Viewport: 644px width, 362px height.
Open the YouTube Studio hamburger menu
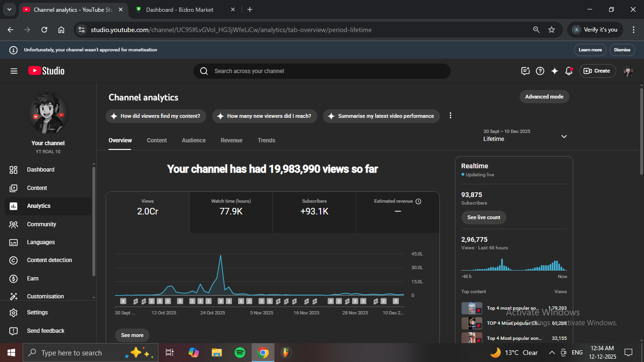click(x=14, y=71)
